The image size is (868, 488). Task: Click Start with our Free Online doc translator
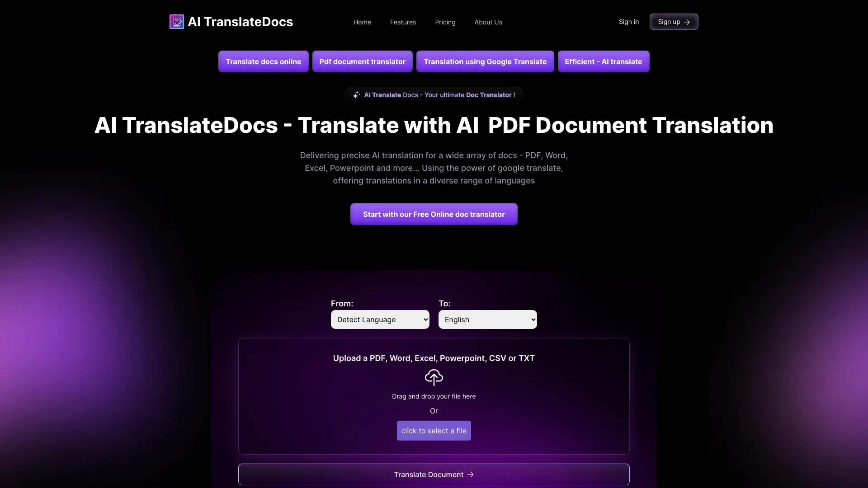(x=434, y=214)
